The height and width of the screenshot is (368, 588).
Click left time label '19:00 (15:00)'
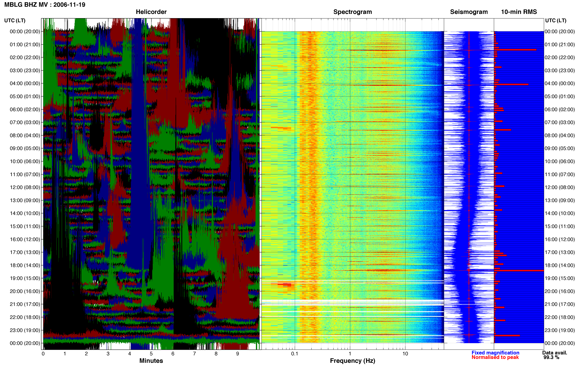[x=25, y=278]
